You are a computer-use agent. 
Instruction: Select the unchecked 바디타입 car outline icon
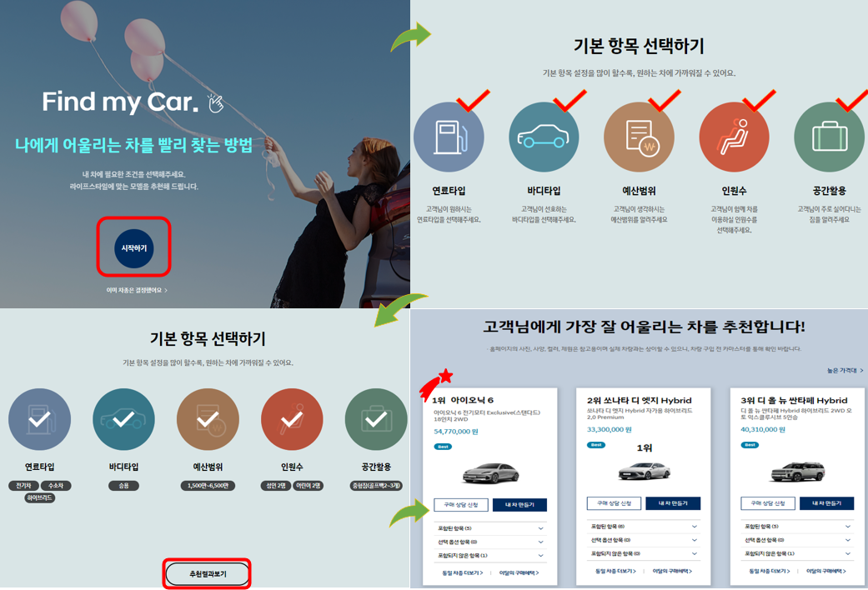(544, 137)
